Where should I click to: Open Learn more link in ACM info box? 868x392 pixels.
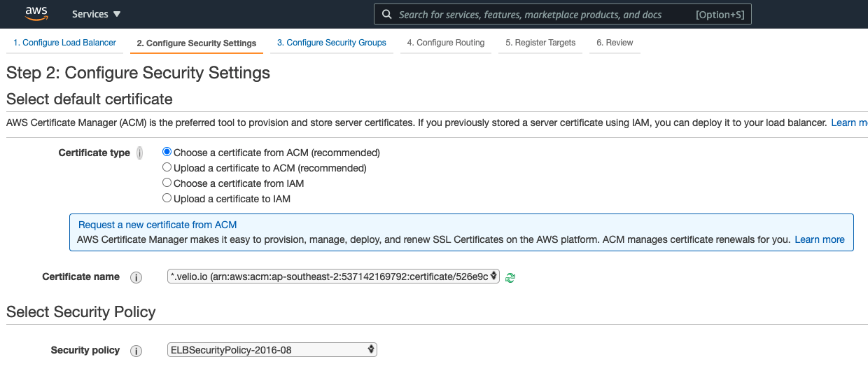(x=819, y=239)
